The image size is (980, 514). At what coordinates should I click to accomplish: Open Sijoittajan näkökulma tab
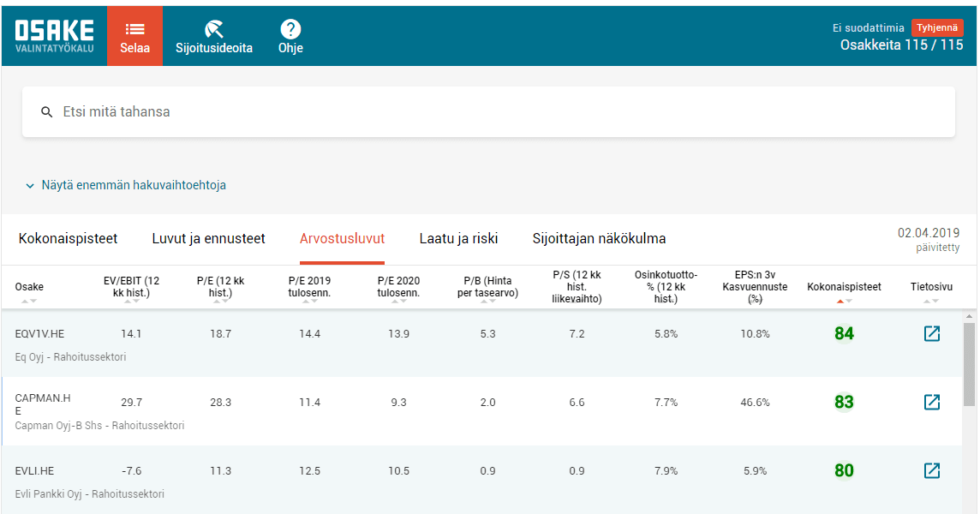[599, 238]
